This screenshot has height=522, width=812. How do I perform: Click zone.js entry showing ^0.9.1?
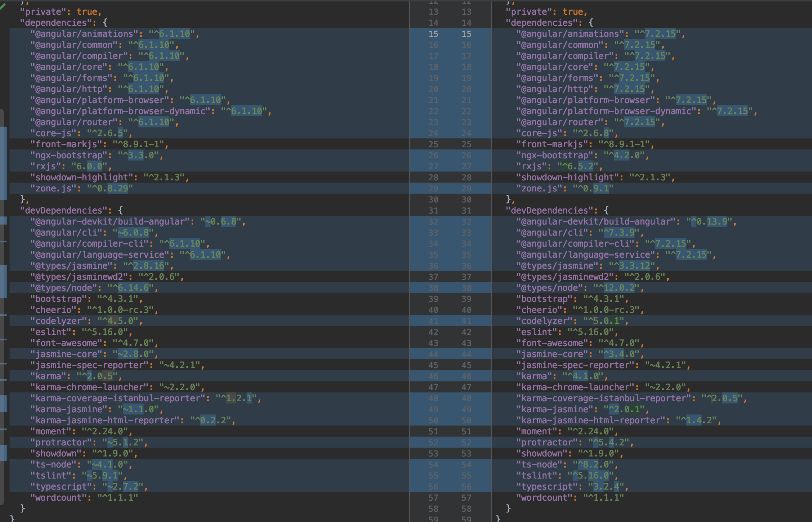(565, 188)
